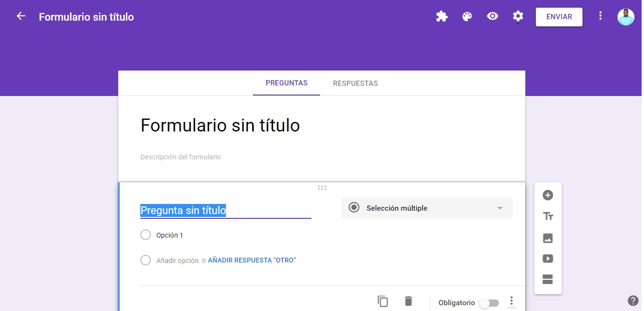The height and width of the screenshot is (311, 644).
Task: Open the color palette theme icon
Action: 467,17
